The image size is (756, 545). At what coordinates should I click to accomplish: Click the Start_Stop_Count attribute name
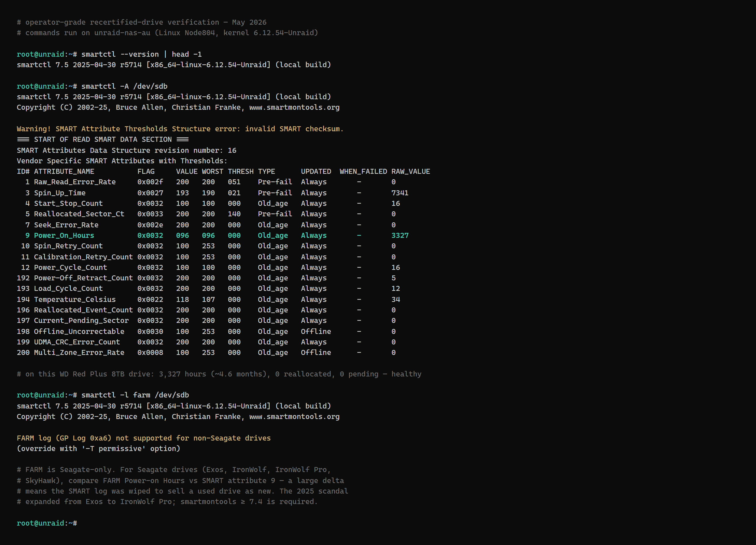point(68,203)
